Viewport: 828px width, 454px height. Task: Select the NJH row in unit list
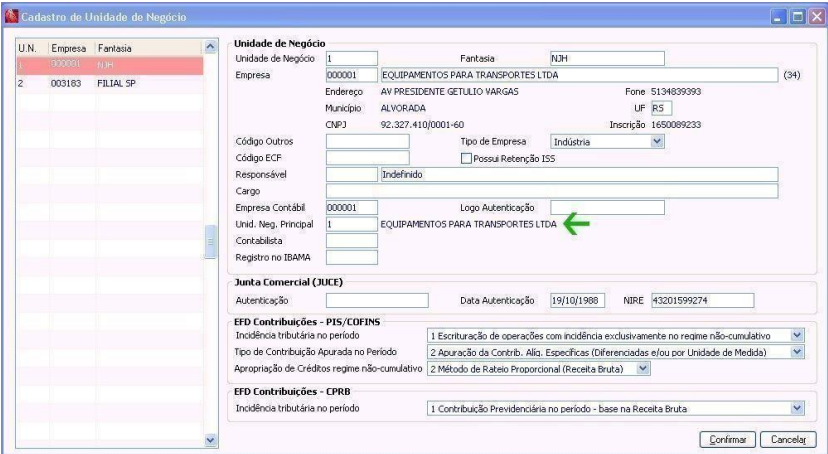110,65
